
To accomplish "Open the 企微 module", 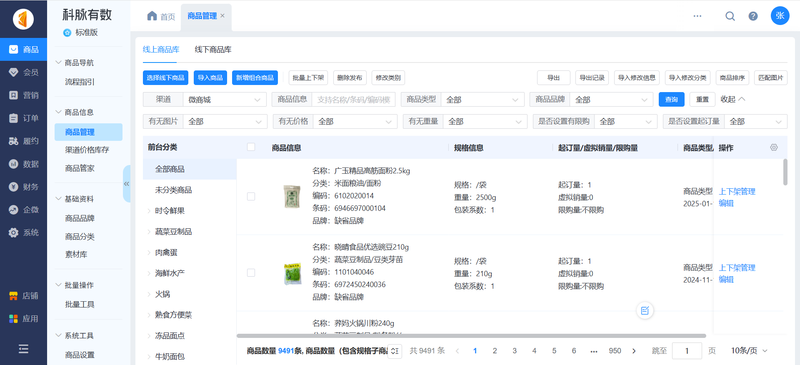I will (x=23, y=209).
